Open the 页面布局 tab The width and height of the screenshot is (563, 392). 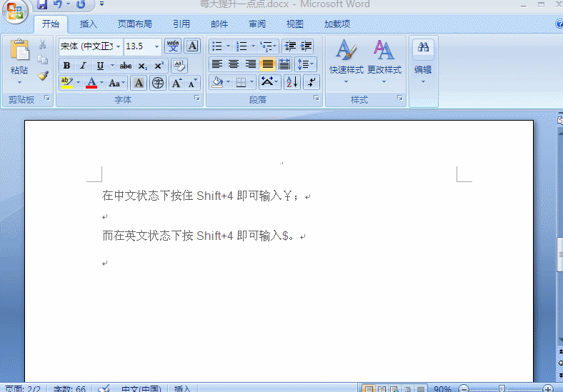click(x=134, y=24)
